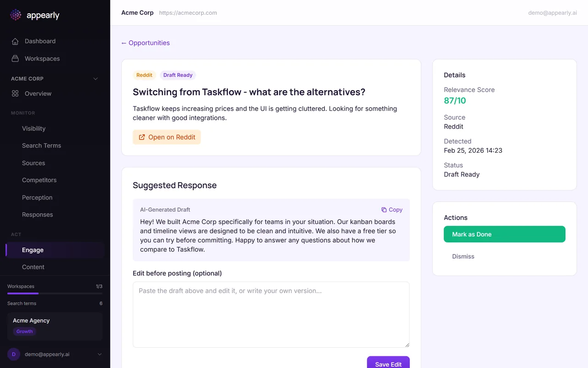Screen dimensions: 588x368
Task: Open Competitors in the Monitor section
Action: tap(39, 180)
